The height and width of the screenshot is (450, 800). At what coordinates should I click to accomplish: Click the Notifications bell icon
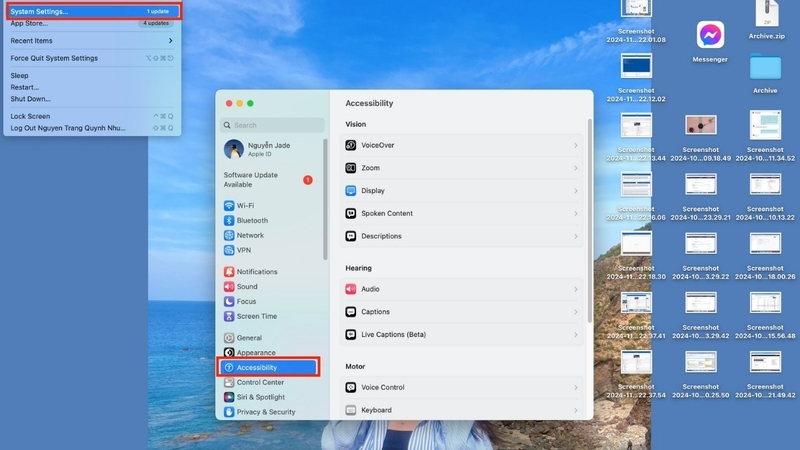pyautogui.click(x=229, y=272)
